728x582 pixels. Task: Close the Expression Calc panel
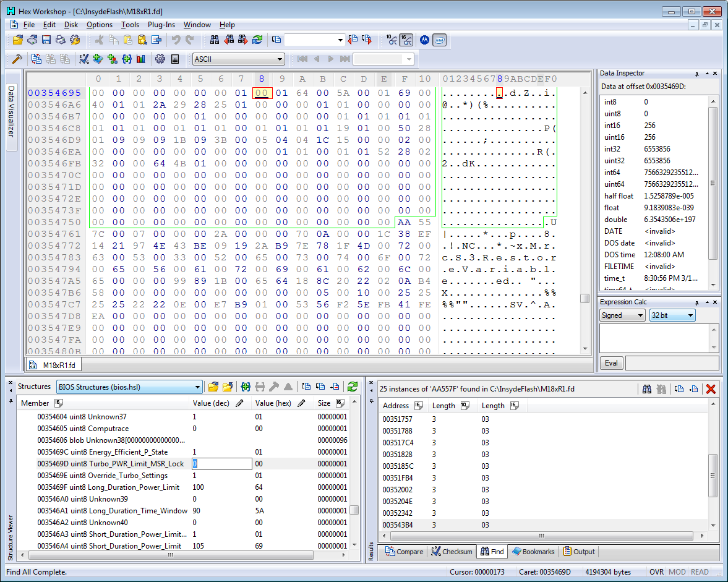tap(715, 302)
